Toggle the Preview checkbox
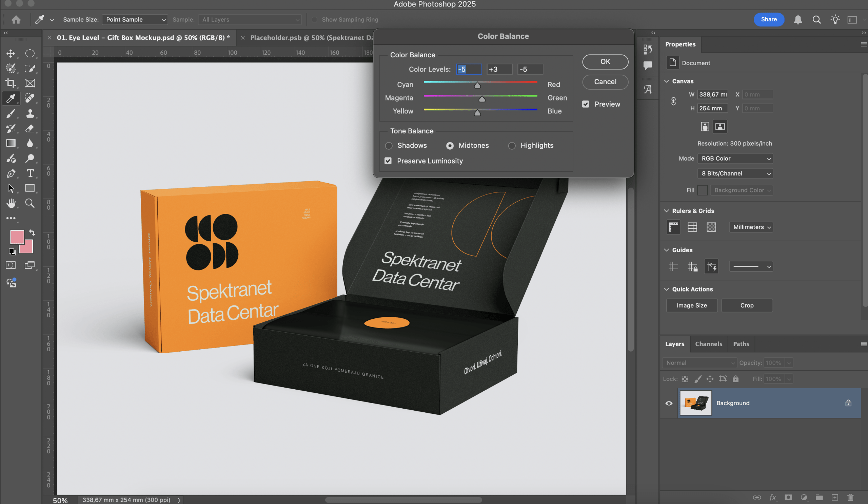868x504 pixels. tap(586, 104)
